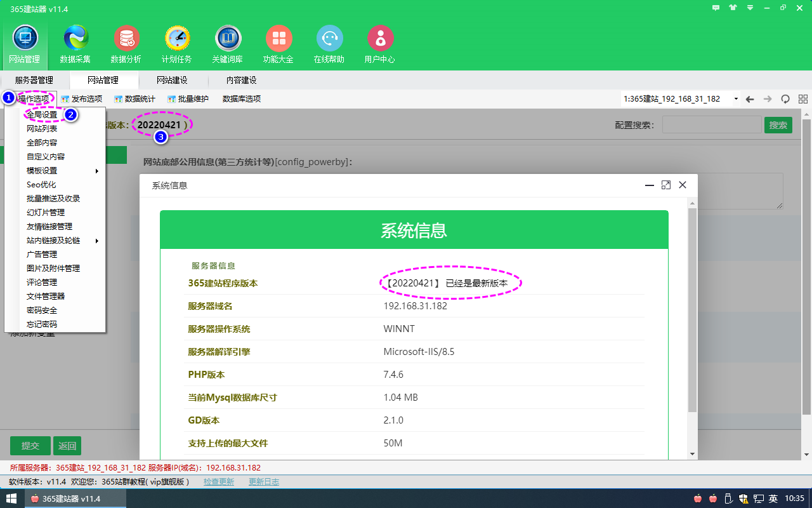Open the 数据统计 dropdown menu
This screenshot has height=508, width=812.
click(134, 99)
